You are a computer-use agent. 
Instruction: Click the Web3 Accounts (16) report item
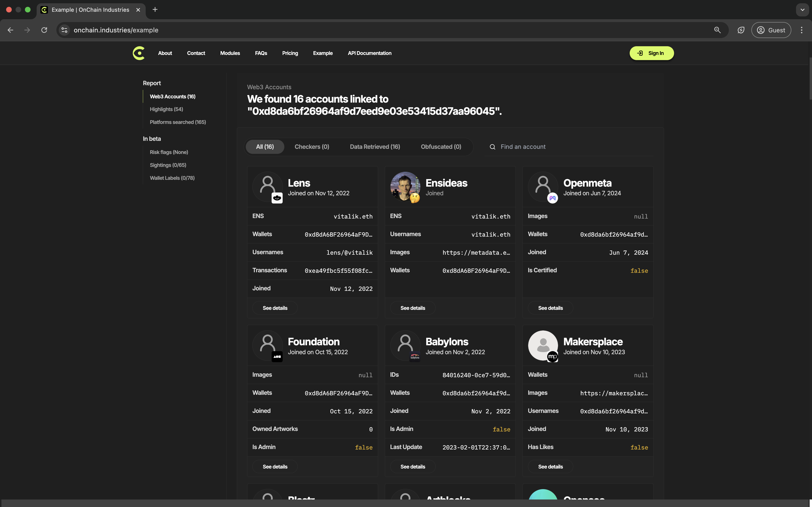[x=172, y=96]
